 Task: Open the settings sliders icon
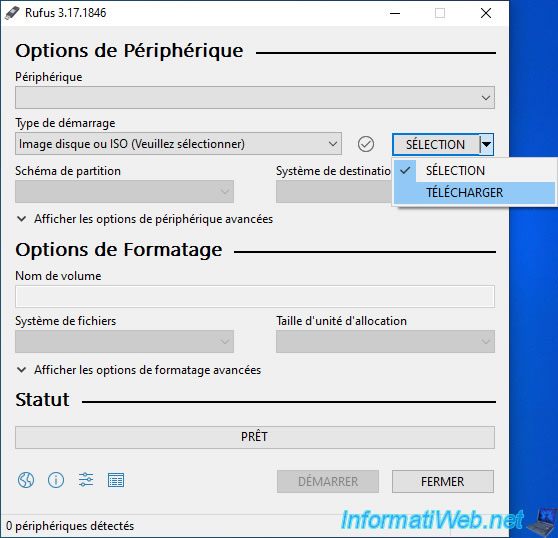(x=86, y=480)
